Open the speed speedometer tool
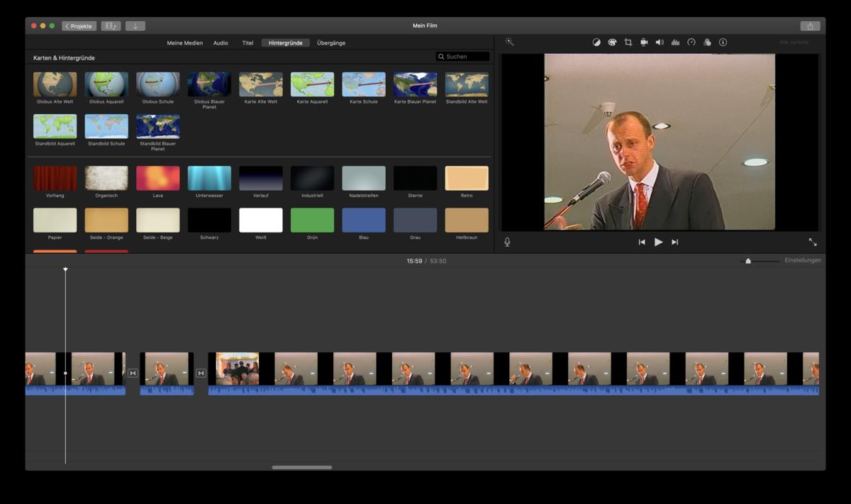Screen dimensions: 851x504 tap(691, 43)
